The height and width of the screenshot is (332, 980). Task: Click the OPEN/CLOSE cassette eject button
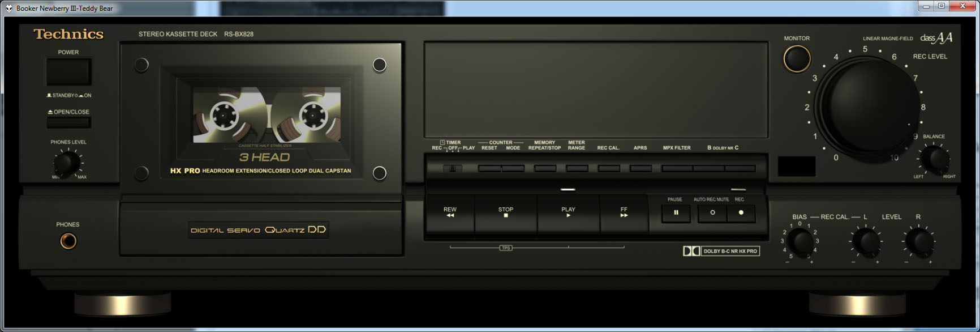point(68,122)
